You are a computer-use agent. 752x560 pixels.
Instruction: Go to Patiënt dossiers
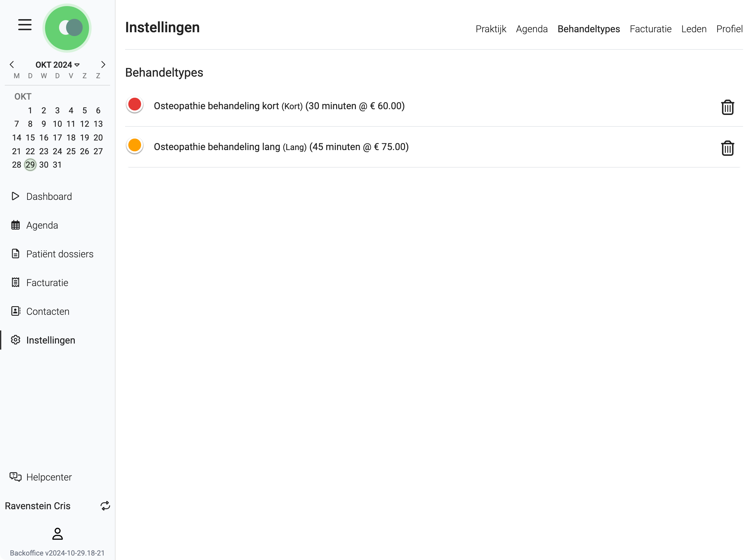pos(60,254)
